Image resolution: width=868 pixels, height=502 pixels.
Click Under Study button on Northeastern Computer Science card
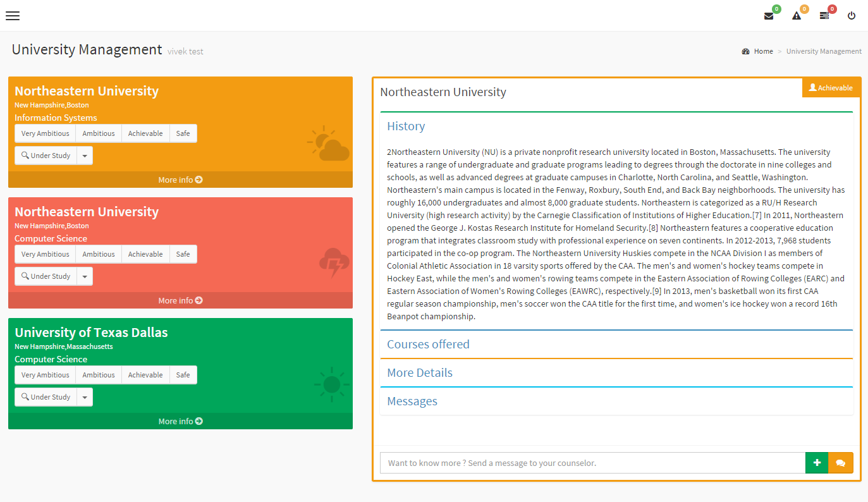click(x=46, y=276)
